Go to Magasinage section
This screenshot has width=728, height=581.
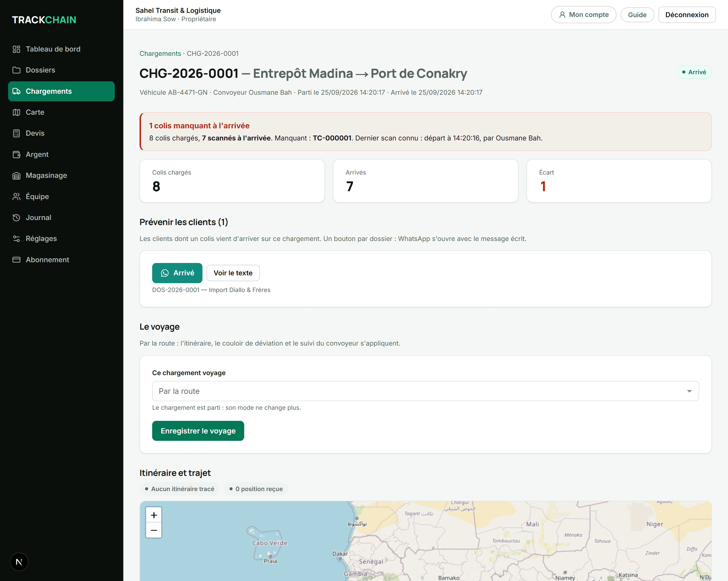(x=61, y=176)
